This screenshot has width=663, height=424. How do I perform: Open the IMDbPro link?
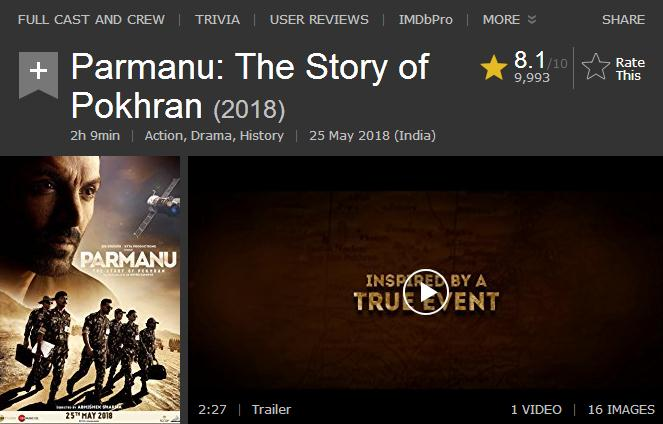[x=426, y=19]
